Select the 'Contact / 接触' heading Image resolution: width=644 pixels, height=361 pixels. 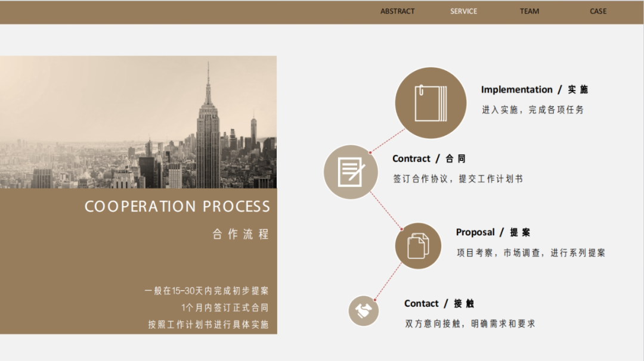[x=439, y=304]
